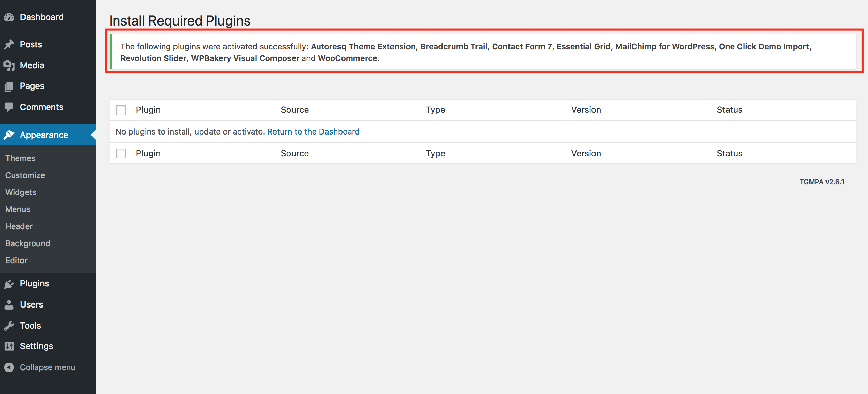Click the Install Required Plugins heading
Viewport: 868px width, 394px height.
click(180, 21)
